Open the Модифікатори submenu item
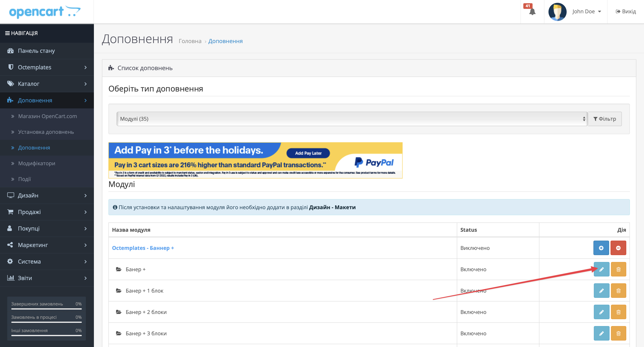The width and height of the screenshot is (644, 347). (36, 163)
